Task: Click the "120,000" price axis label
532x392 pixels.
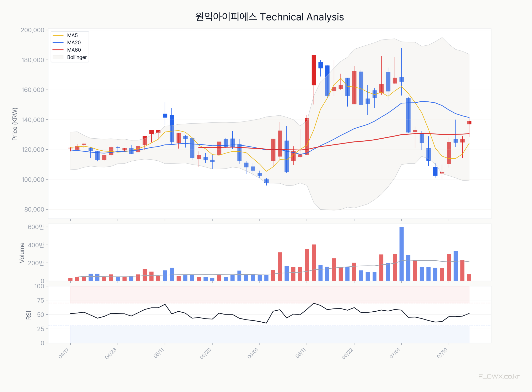Action: click(x=33, y=150)
